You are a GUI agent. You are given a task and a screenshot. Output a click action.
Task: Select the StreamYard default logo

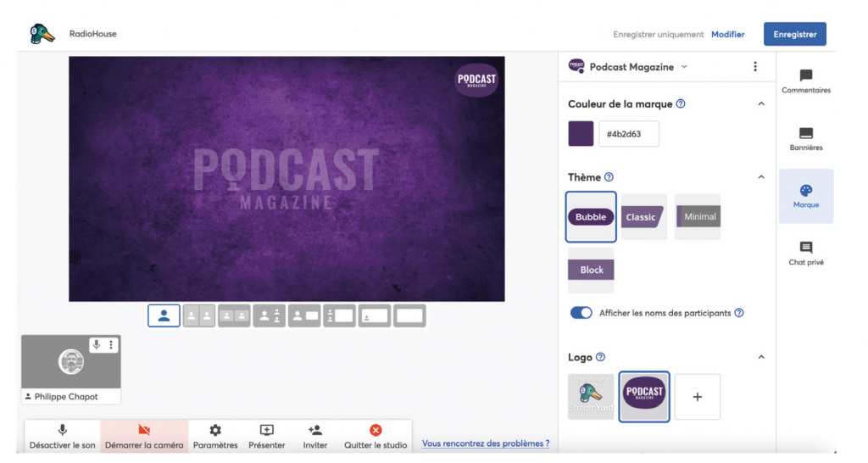[591, 397]
